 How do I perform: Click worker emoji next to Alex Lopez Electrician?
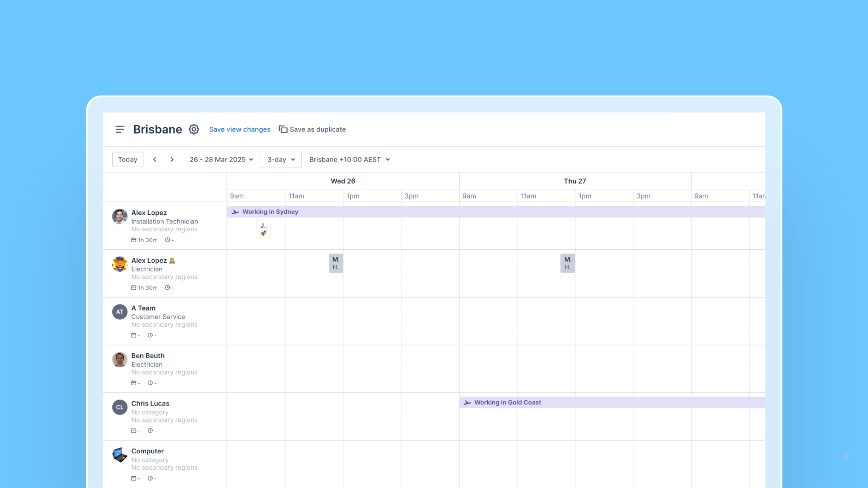coord(172,261)
